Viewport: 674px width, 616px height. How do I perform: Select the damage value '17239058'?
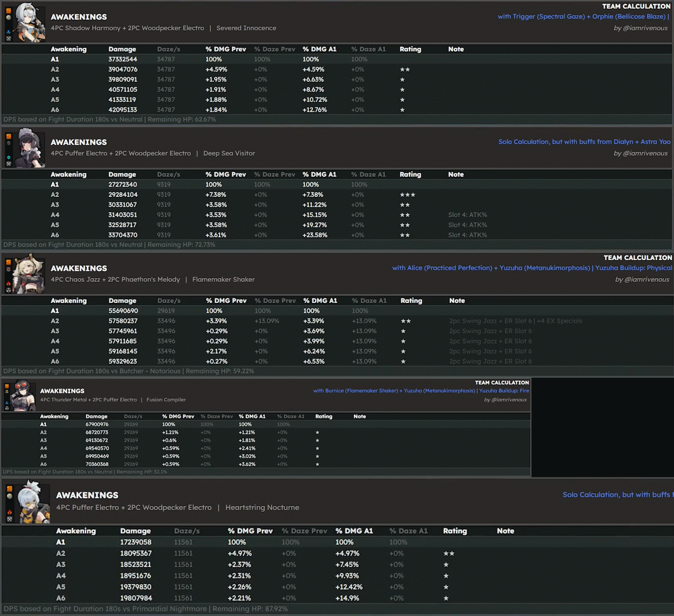pos(136,542)
